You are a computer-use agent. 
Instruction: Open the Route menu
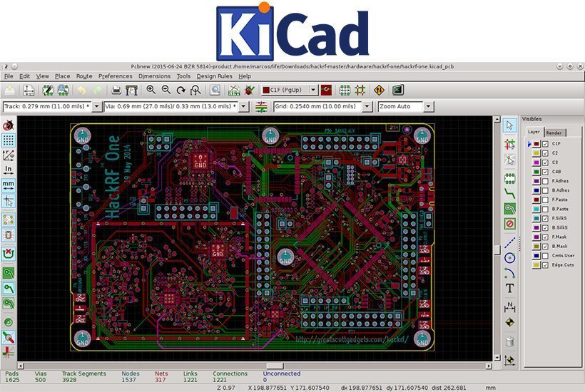84,76
